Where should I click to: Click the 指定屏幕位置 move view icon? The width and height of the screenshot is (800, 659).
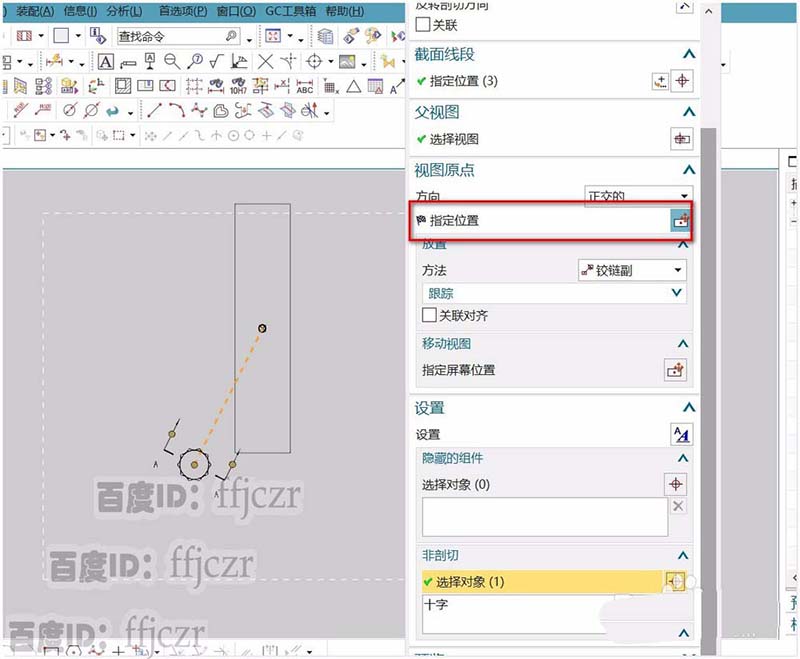(x=676, y=370)
